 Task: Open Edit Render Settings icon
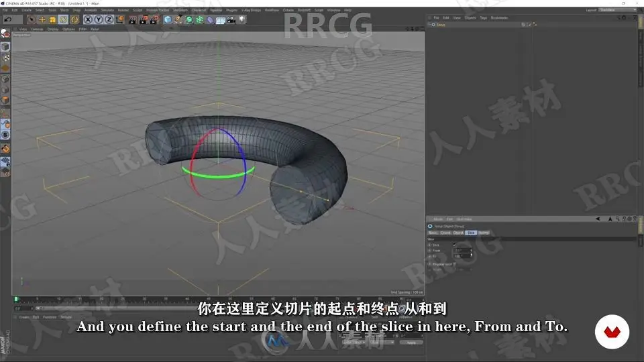154,19
